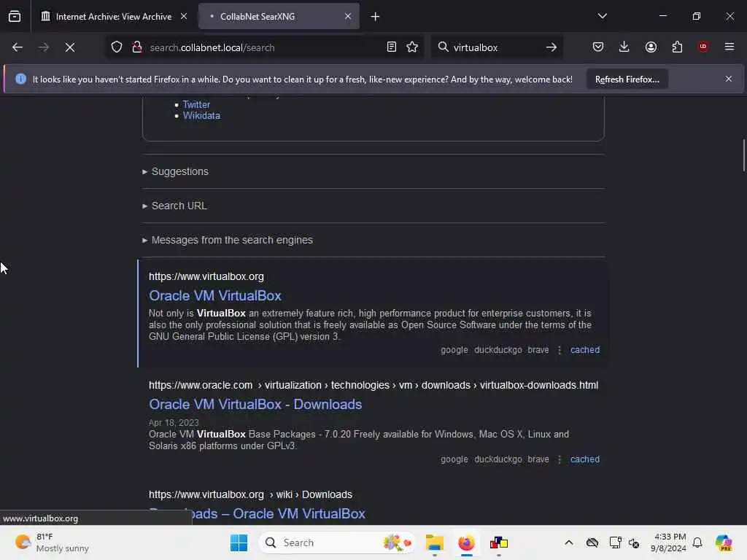747x560 pixels.
Task: Open the uBlock Origin extension
Action: [703, 46]
